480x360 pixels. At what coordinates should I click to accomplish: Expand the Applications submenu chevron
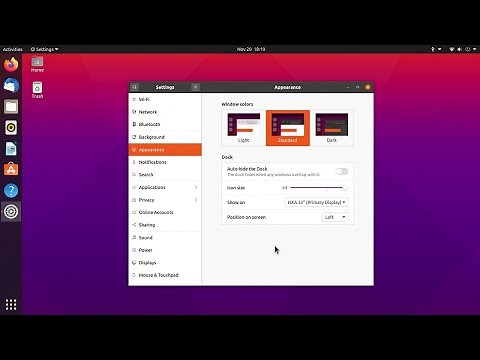pyautogui.click(x=196, y=187)
